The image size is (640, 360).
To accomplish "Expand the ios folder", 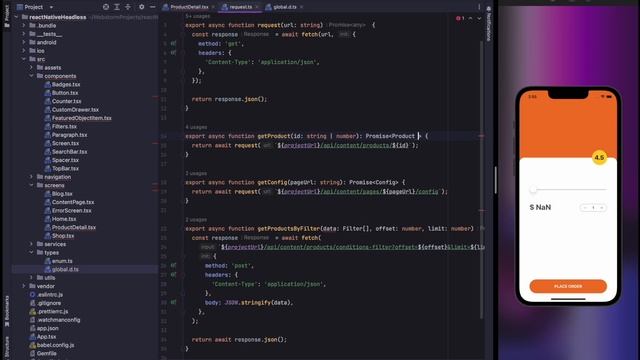I will click(24, 51).
